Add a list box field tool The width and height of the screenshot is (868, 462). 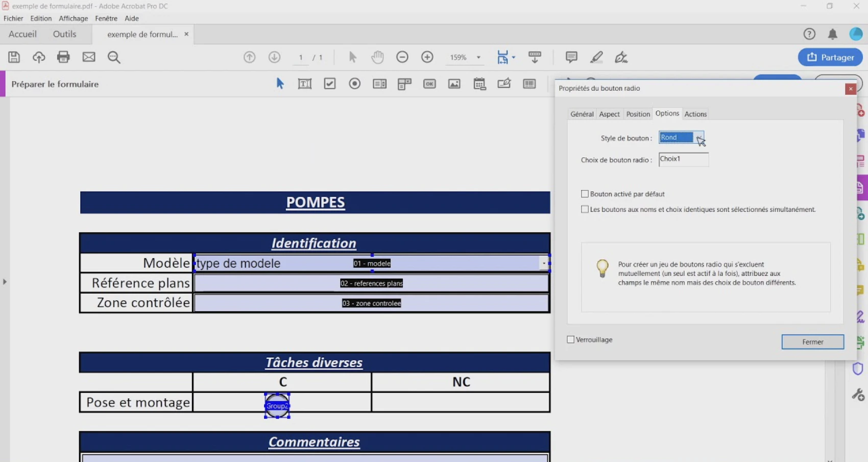click(x=380, y=84)
